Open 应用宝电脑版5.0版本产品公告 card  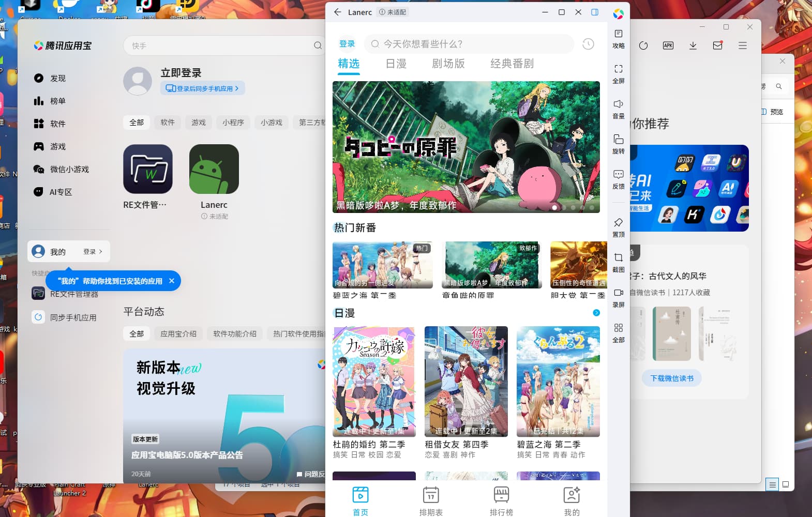tap(224, 416)
